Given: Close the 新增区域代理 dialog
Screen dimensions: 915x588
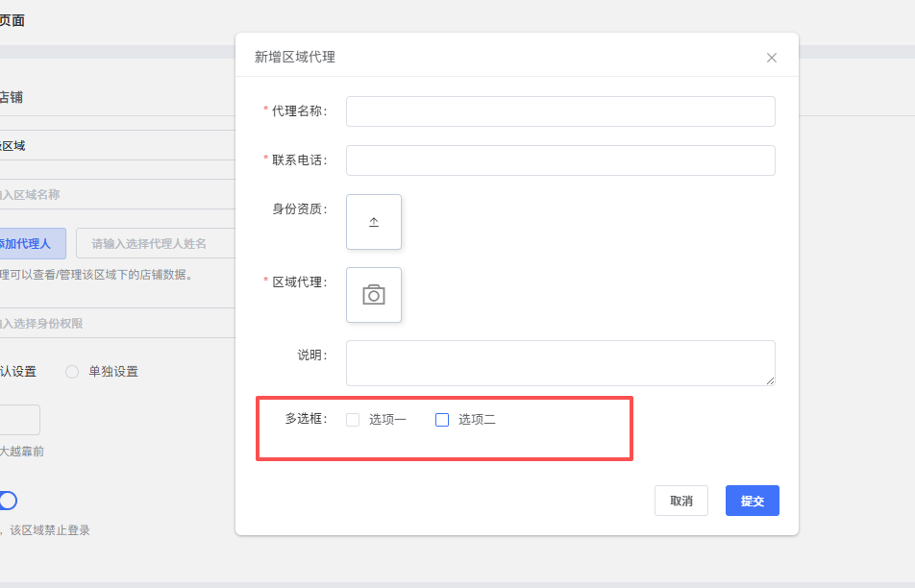Looking at the screenshot, I should tap(771, 58).
